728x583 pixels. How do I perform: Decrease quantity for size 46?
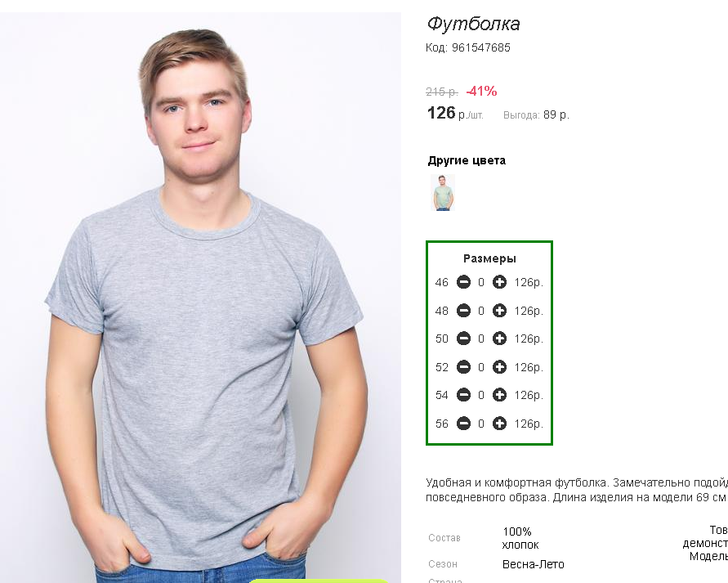pyautogui.click(x=463, y=282)
